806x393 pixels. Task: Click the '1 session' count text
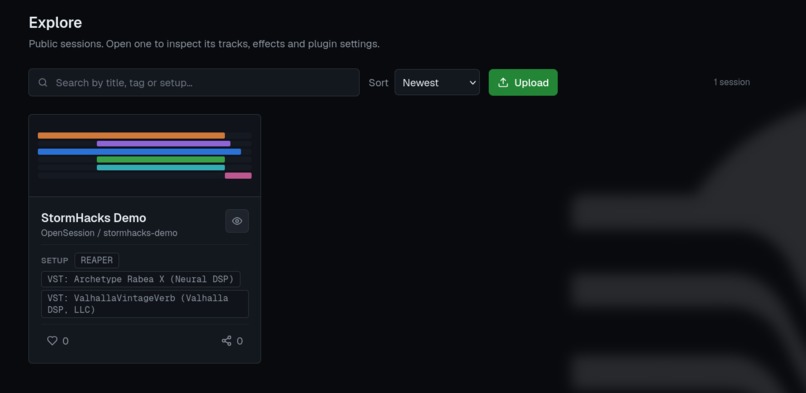(731, 82)
